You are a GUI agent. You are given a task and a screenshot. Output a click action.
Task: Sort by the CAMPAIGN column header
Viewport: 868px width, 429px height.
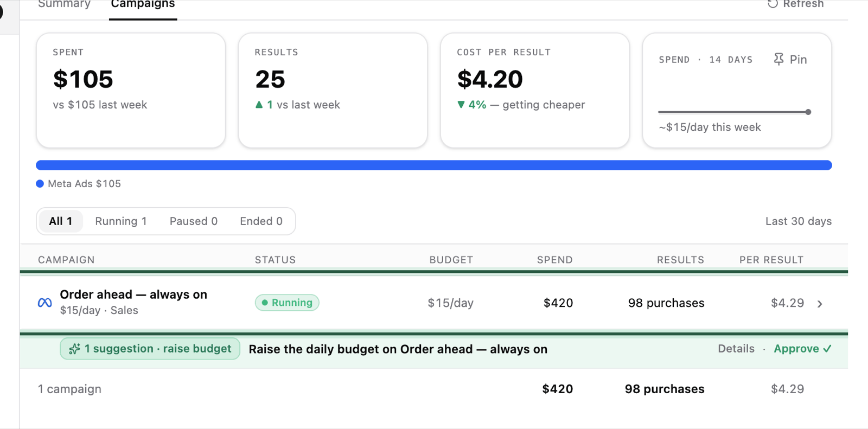(66, 260)
